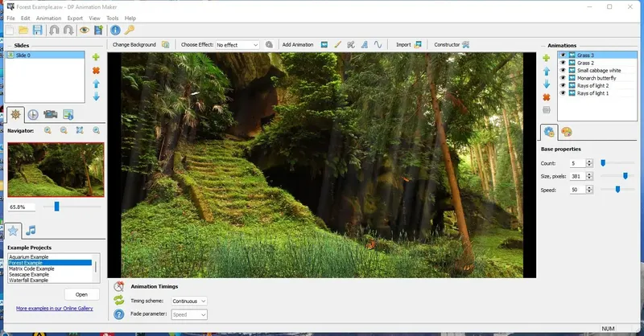
Task: Open the music note tab
Action: click(31, 231)
